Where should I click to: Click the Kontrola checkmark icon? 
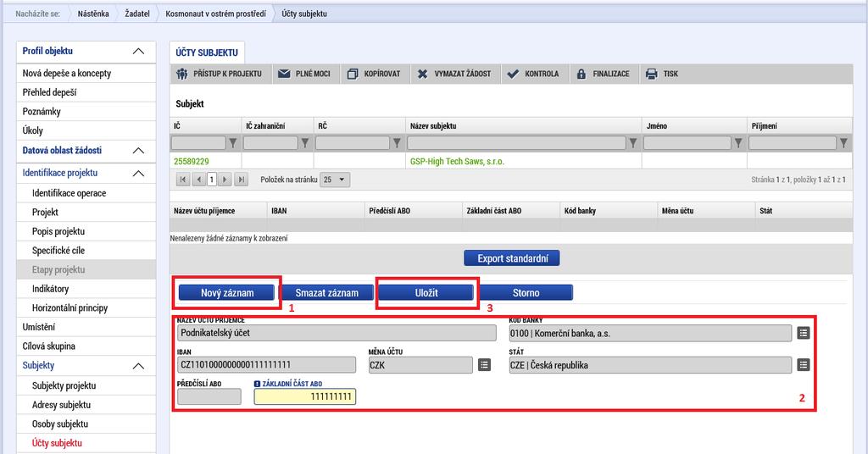(513, 74)
